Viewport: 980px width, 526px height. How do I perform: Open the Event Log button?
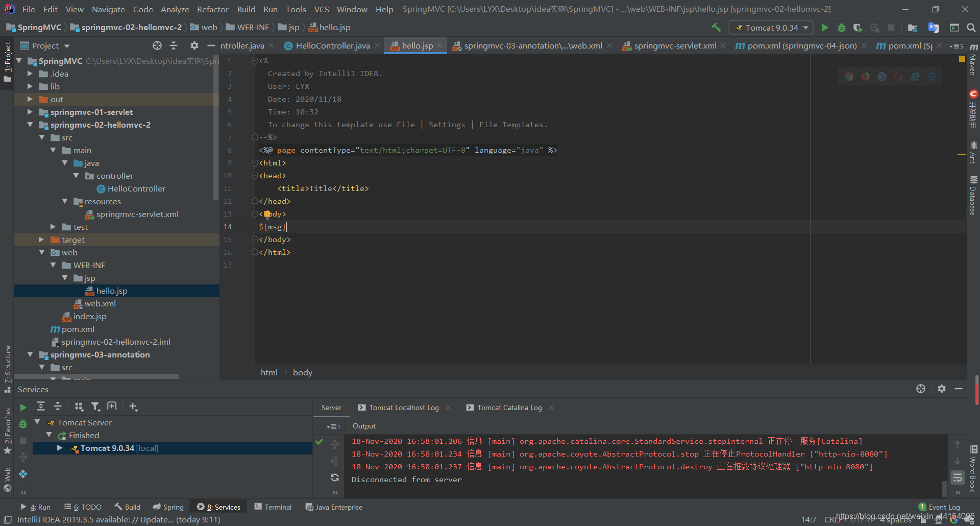tap(939, 507)
